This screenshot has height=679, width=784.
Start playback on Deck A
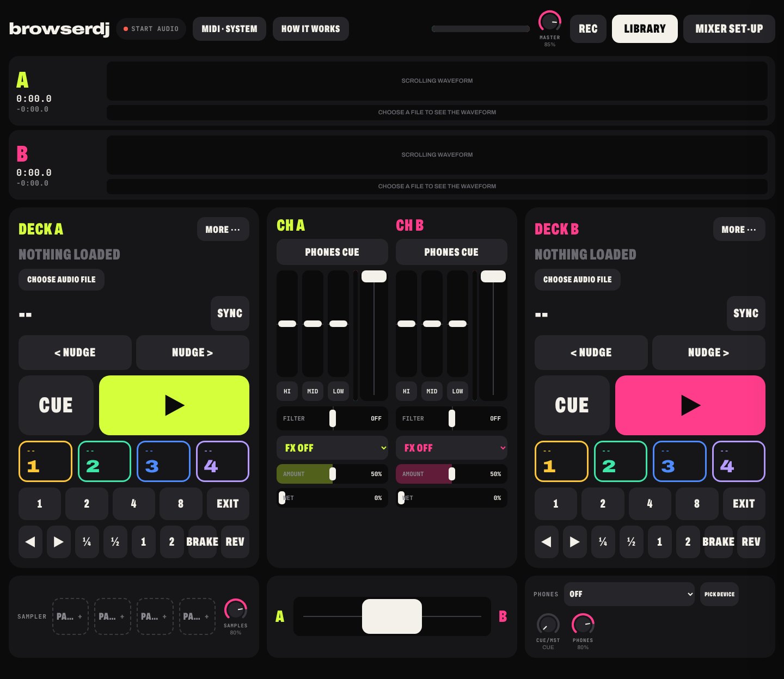(x=174, y=405)
